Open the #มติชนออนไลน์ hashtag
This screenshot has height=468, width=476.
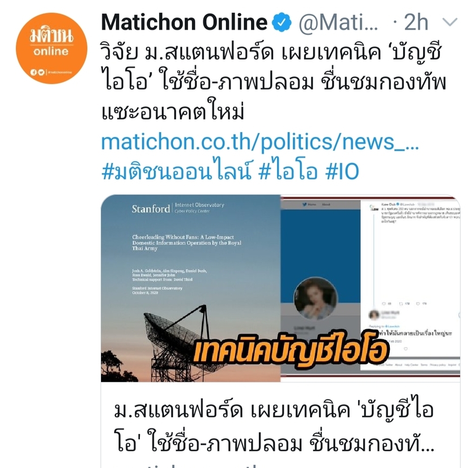point(176,171)
